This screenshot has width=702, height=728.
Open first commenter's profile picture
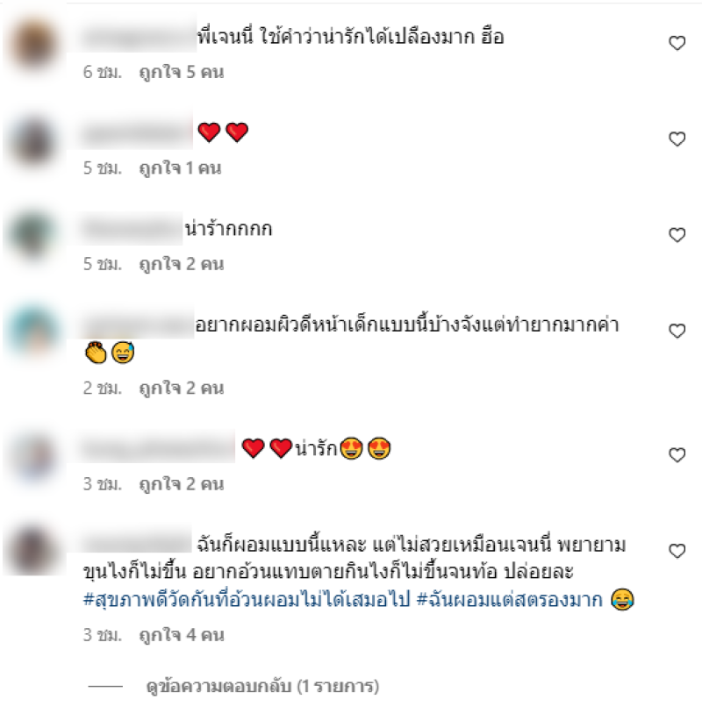(33, 43)
